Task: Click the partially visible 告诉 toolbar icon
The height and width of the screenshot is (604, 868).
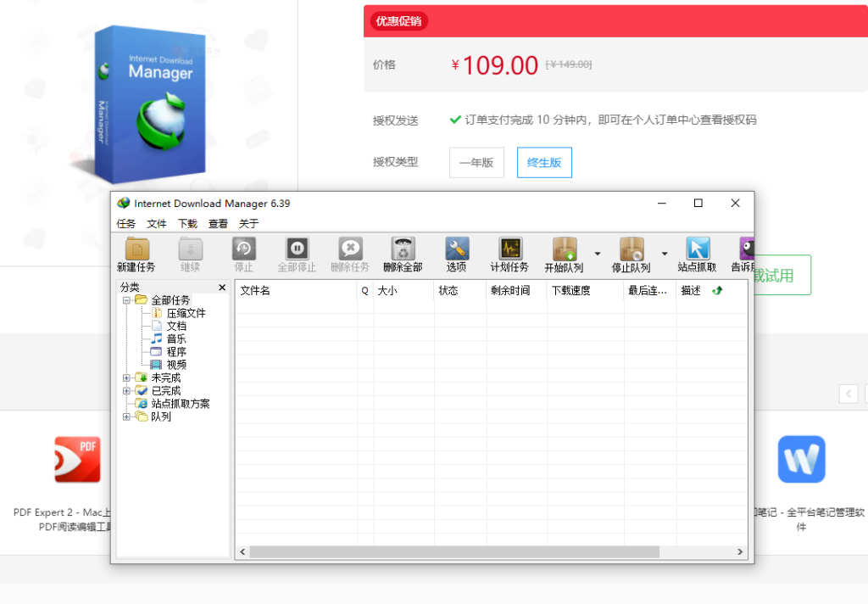Action: click(x=746, y=249)
